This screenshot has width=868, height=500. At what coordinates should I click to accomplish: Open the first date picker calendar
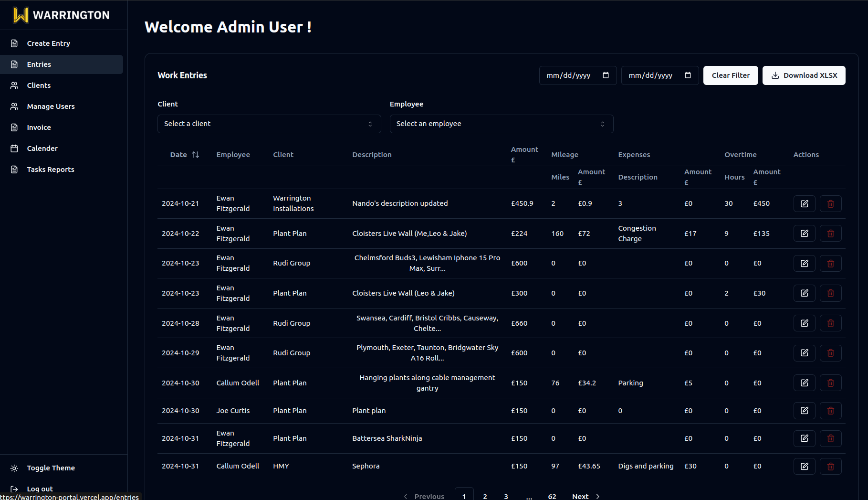click(x=606, y=75)
